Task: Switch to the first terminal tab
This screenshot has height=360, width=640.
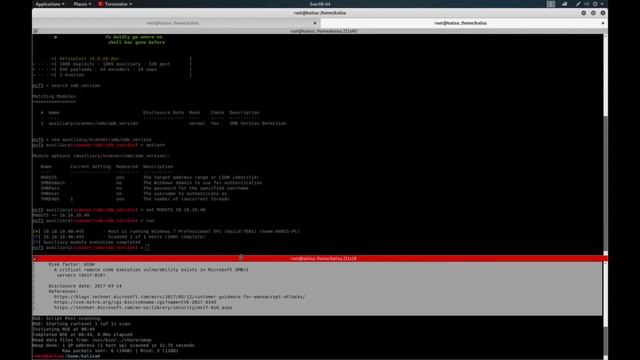Action: (x=173, y=23)
